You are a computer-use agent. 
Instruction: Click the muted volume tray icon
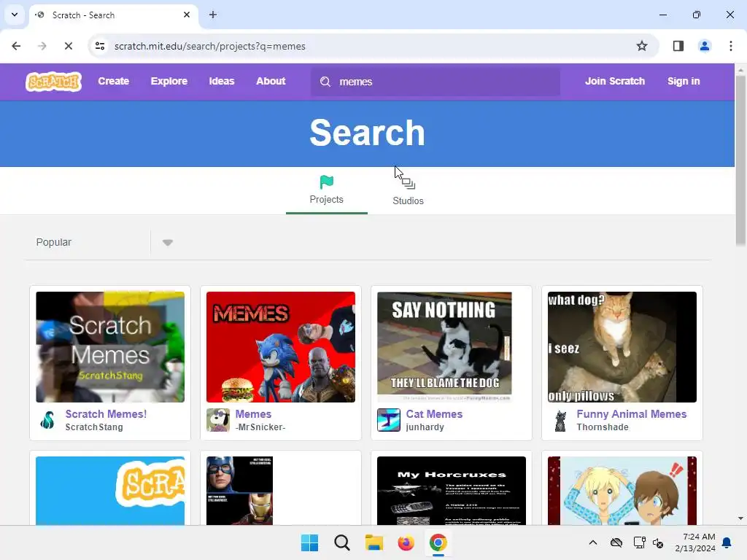[659, 542]
